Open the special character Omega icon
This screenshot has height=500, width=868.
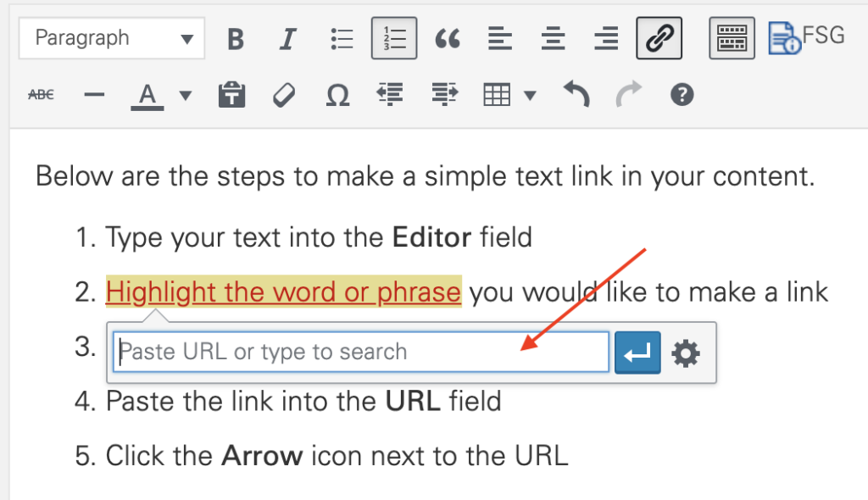(x=337, y=95)
